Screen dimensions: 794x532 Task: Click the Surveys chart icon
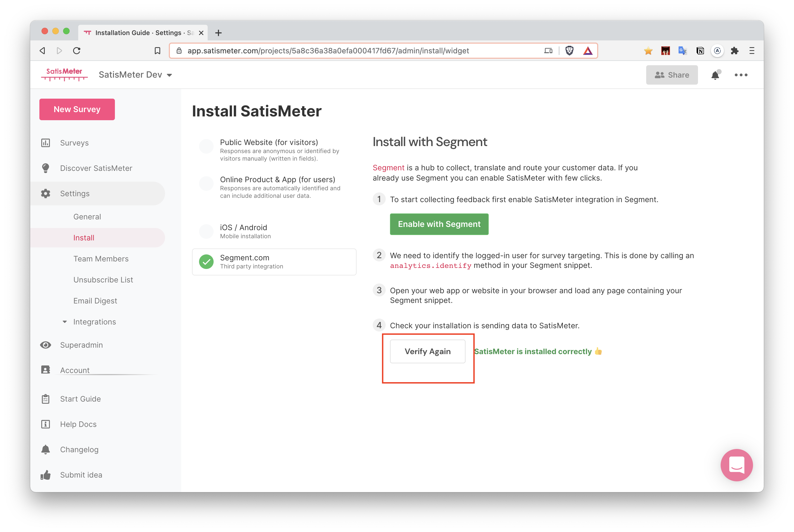tap(46, 143)
